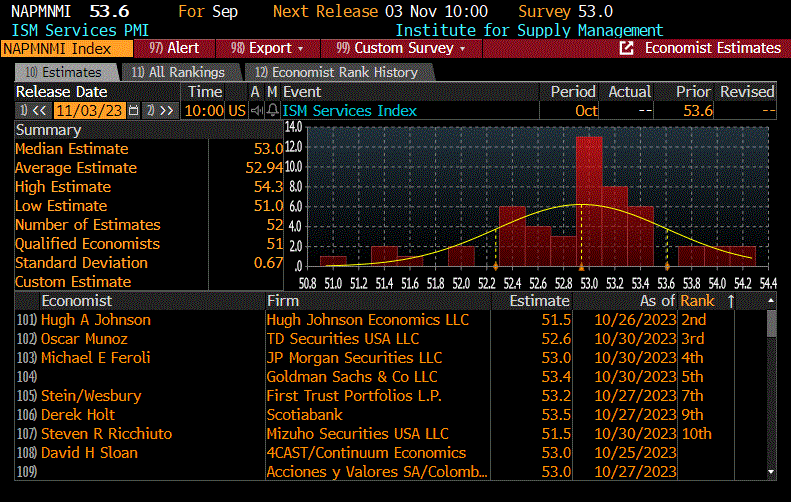Screen dimensions: 791x502
Task: Click the economist list scrollbar thumb
Action: 771,323
